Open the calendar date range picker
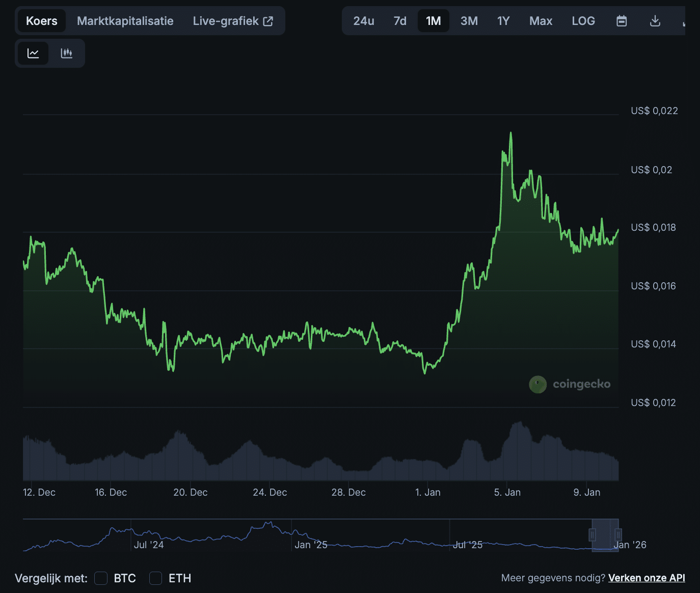The width and height of the screenshot is (700, 593). pos(622,21)
